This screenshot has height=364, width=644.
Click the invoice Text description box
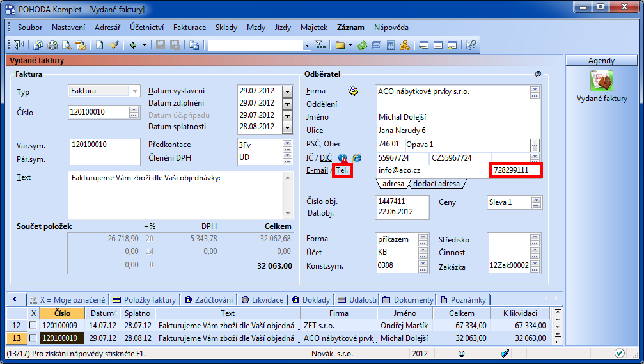(x=176, y=195)
